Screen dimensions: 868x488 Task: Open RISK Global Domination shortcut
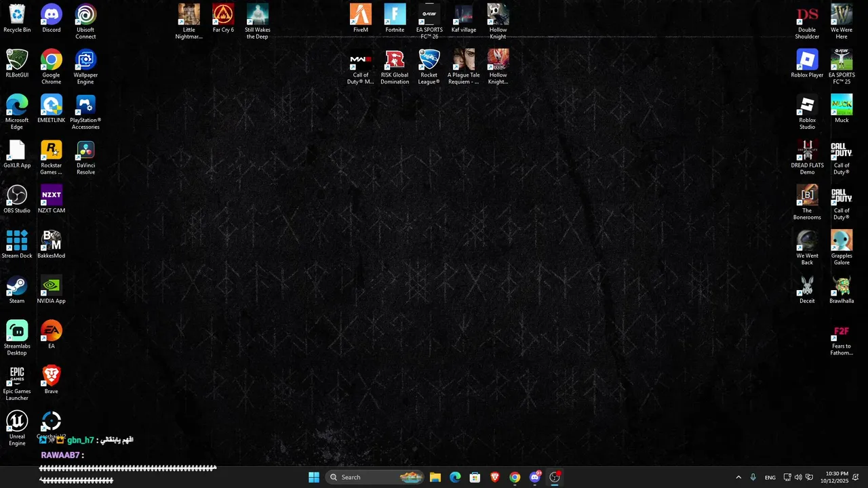coord(395,67)
